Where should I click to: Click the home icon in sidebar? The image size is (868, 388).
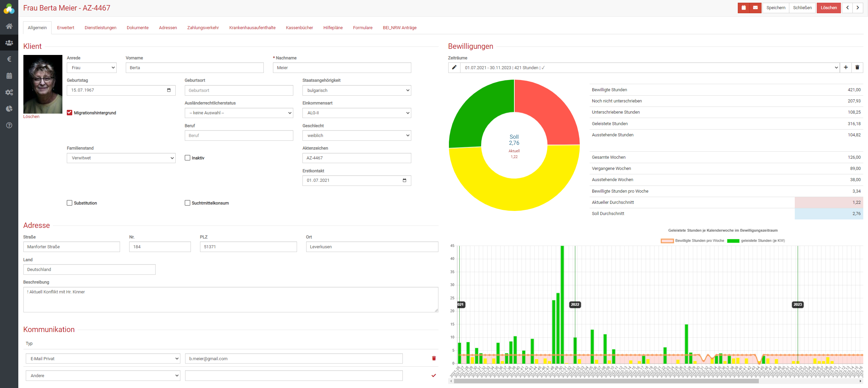point(9,26)
